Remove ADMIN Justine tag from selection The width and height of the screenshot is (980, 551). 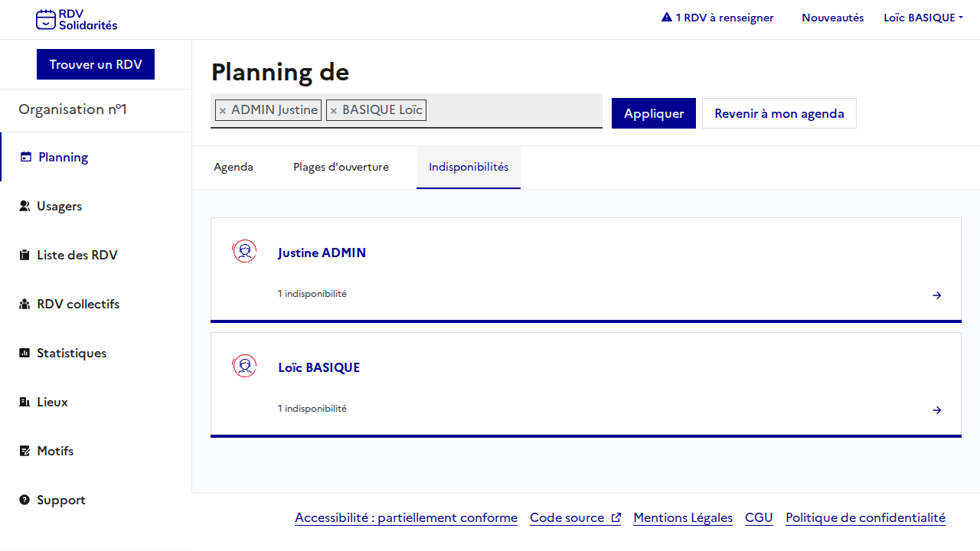[x=223, y=111]
